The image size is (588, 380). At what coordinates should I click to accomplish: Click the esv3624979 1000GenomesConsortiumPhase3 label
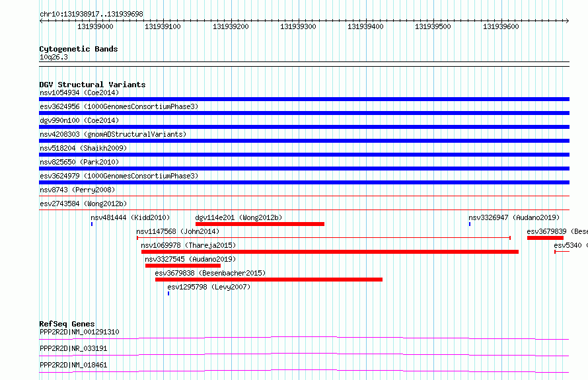pos(119,176)
